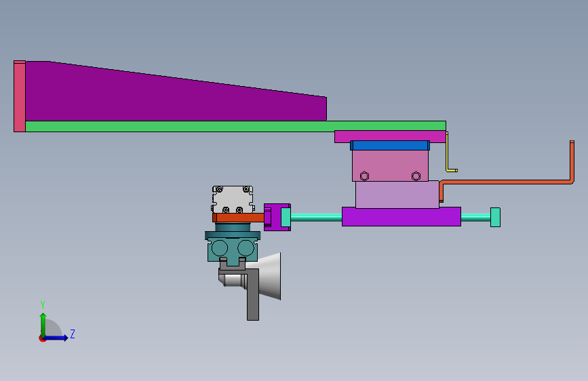Select the magenta mounting plate under green plate
Screen dimensions: 588x381
(390, 136)
